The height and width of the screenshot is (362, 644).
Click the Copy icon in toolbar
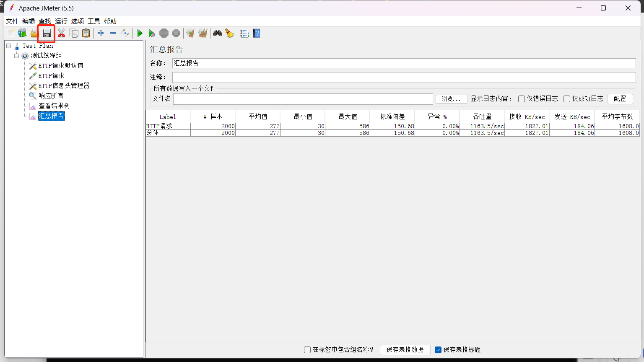click(x=74, y=33)
